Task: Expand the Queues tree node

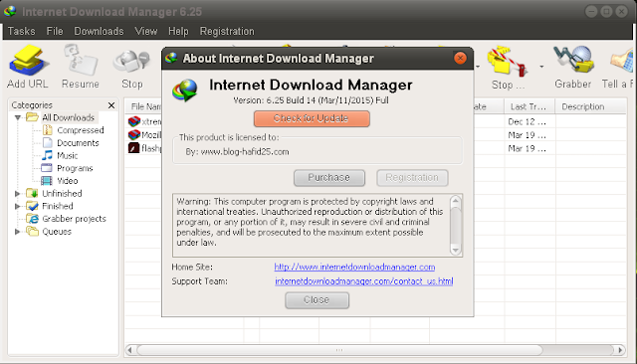Action: [18, 232]
